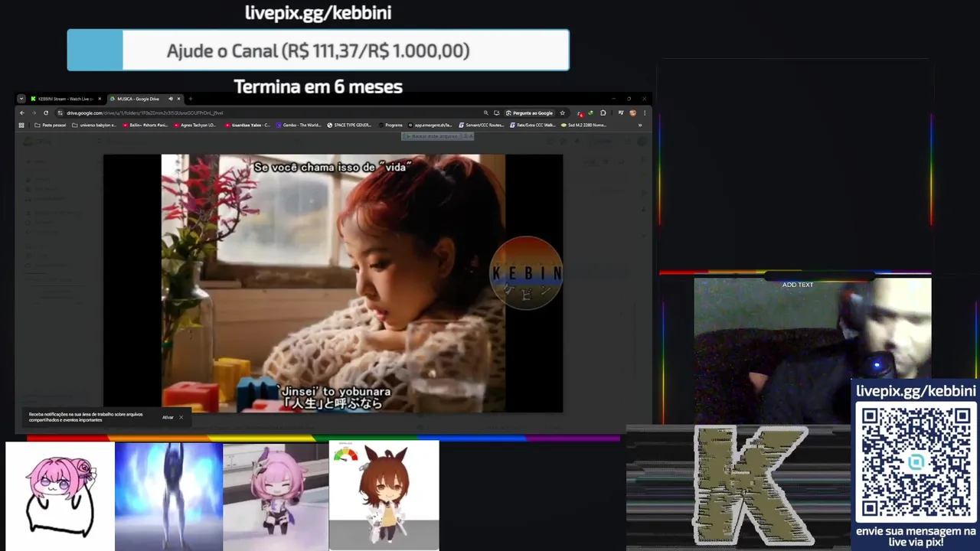This screenshot has width=980, height=551.
Task: Click Pergunte ao Google button
Action: [x=530, y=112]
